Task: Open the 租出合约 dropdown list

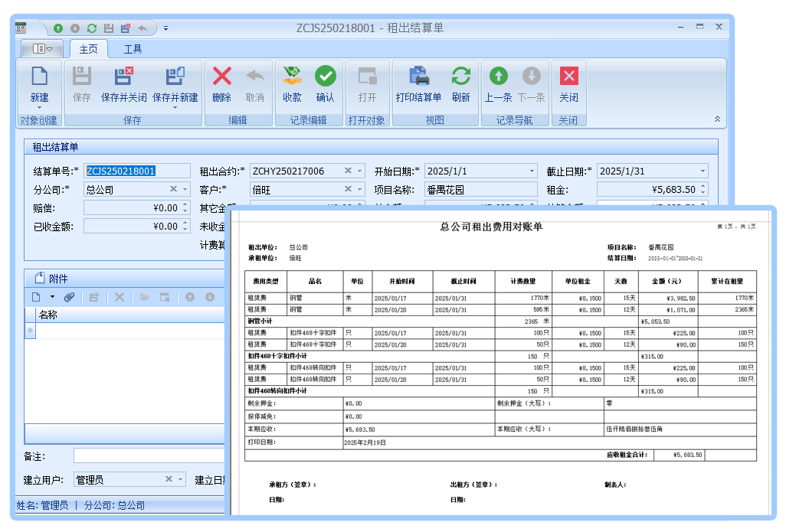Action: point(359,171)
